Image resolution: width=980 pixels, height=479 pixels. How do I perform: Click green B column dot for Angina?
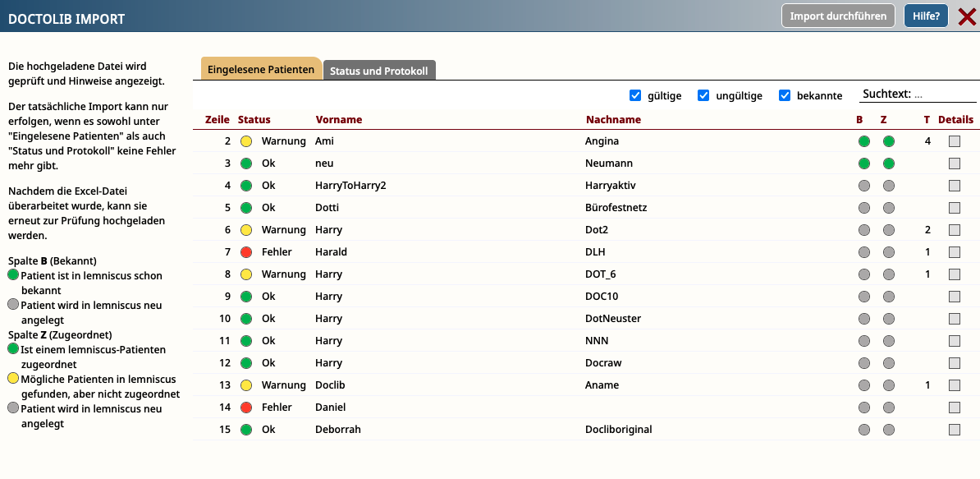tap(864, 141)
